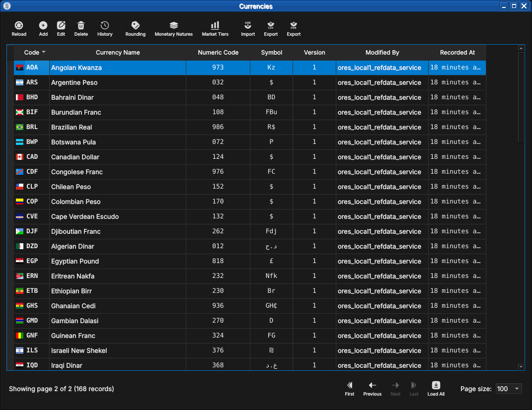The image size is (532, 410).
Task: Click the Egypt flag for EGP
Action: pyautogui.click(x=20, y=261)
